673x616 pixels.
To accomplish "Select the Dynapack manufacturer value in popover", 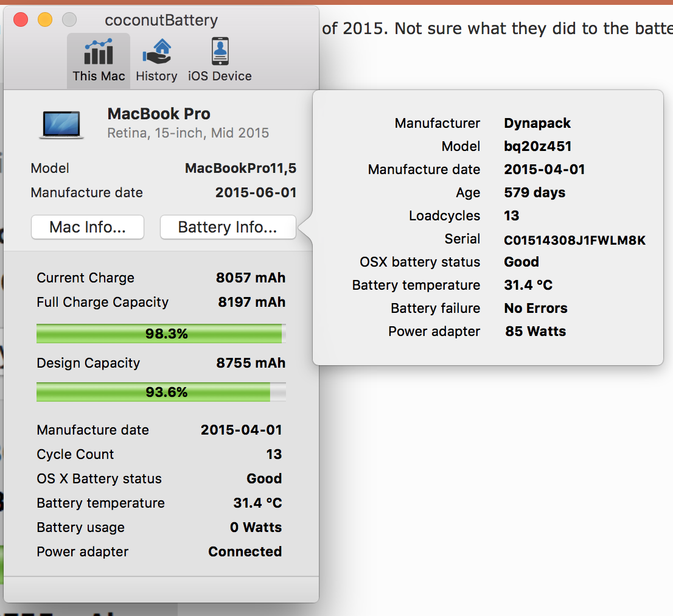I will point(537,123).
